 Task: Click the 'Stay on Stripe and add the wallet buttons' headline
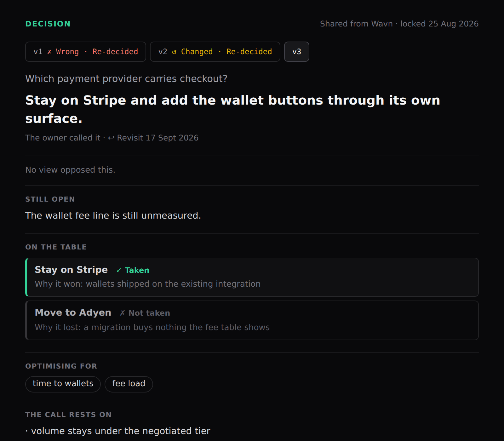click(x=233, y=109)
